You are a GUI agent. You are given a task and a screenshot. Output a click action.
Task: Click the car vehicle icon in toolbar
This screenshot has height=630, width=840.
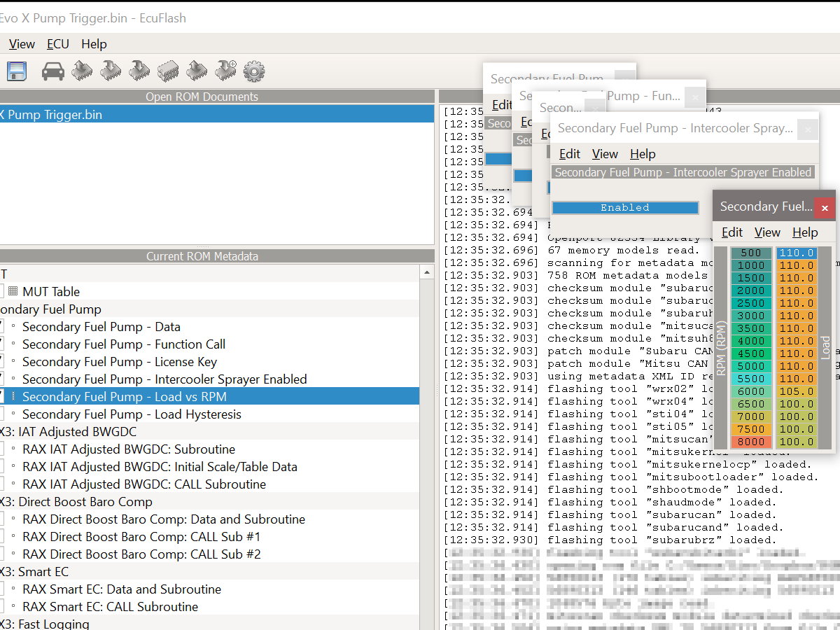click(x=53, y=71)
